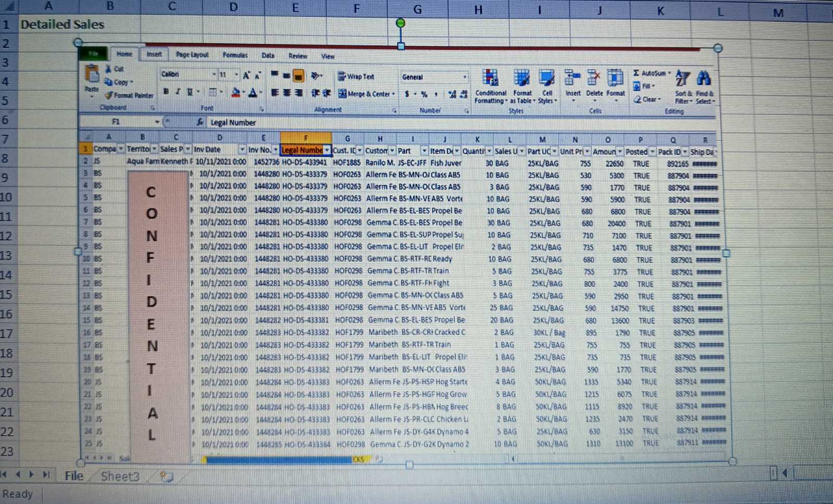Toggle Italic formatting in embedded ribbon
Viewport: 833px width, 504px height.
[x=178, y=92]
